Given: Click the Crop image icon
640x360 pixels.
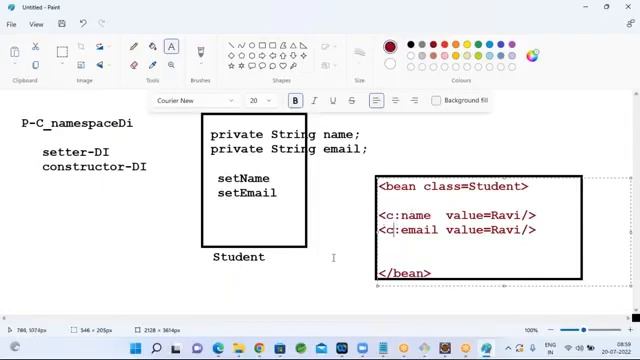Looking at the screenshot, I should [81, 47].
